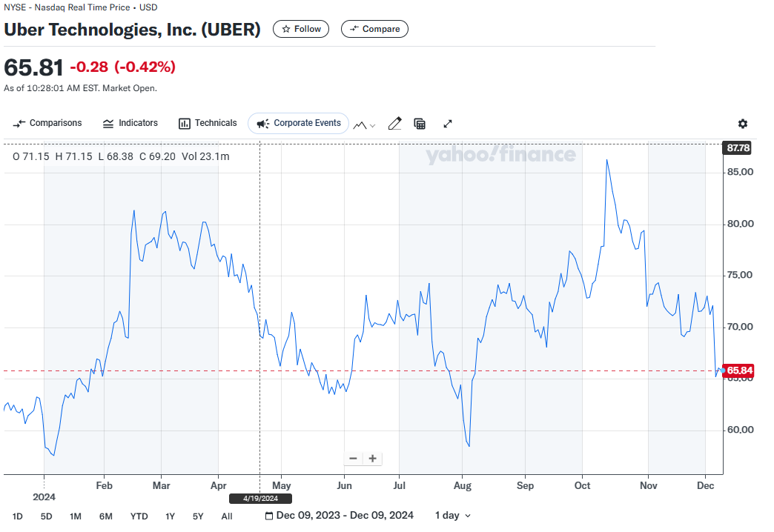Zoom out chart with minus button
The height and width of the screenshot is (532, 774).
[353, 459]
